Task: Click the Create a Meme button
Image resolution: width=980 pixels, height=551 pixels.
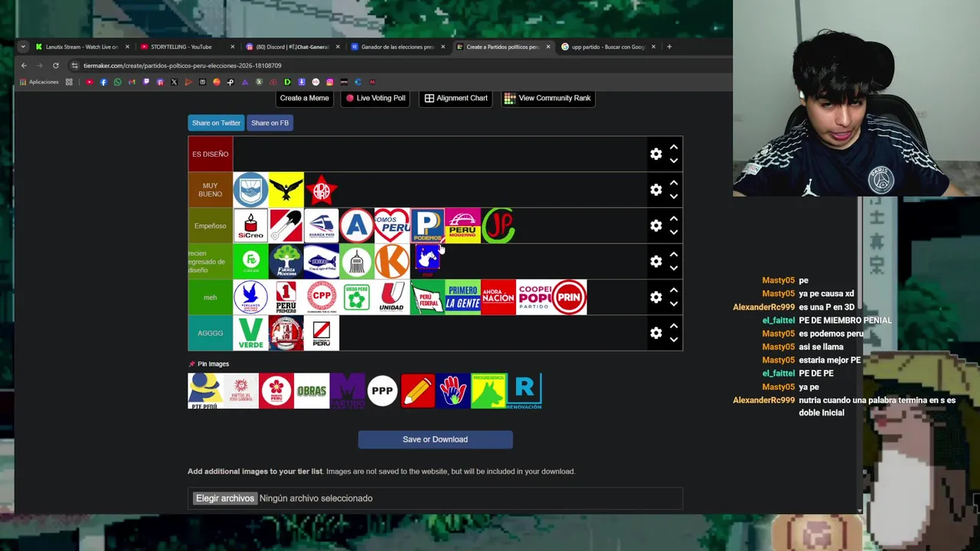Action: pyautogui.click(x=304, y=98)
